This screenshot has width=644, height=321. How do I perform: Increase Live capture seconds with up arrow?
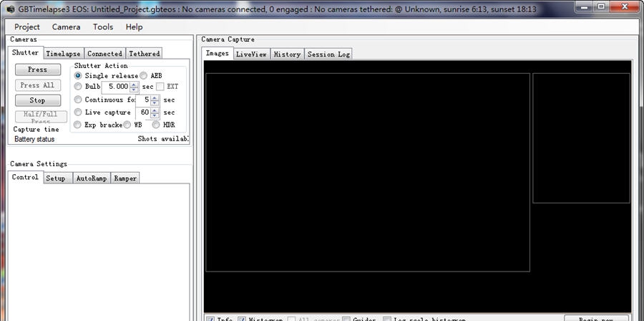[x=155, y=110]
